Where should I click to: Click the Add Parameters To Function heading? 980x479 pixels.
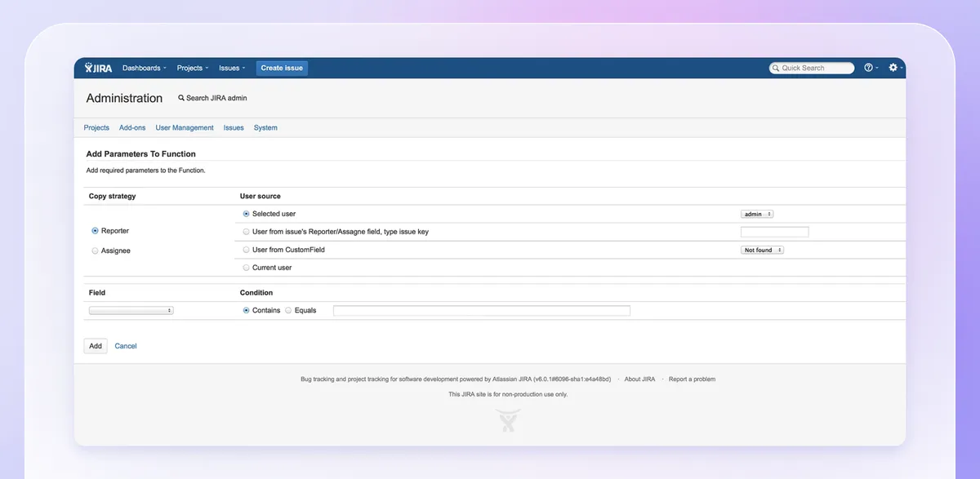(141, 153)
